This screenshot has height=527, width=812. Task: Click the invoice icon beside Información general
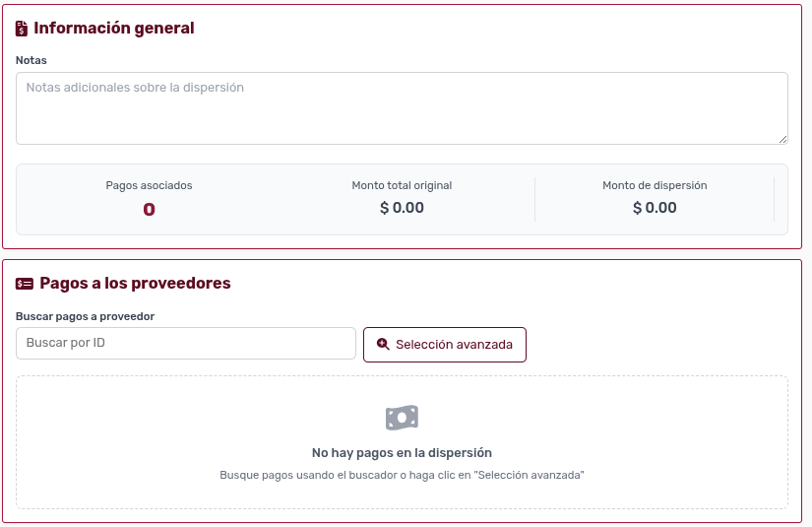23,29
